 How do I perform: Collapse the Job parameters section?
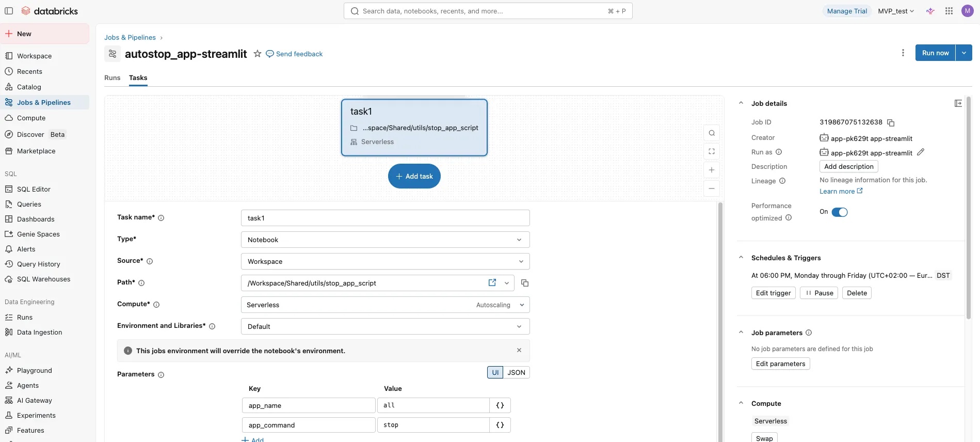pos(741,333)
